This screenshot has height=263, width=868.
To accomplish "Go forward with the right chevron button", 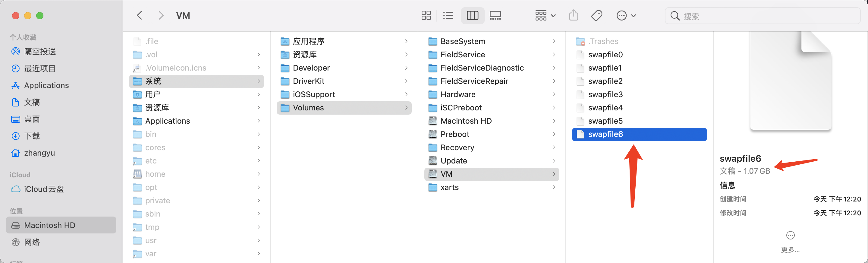I will tap(161, 15).
